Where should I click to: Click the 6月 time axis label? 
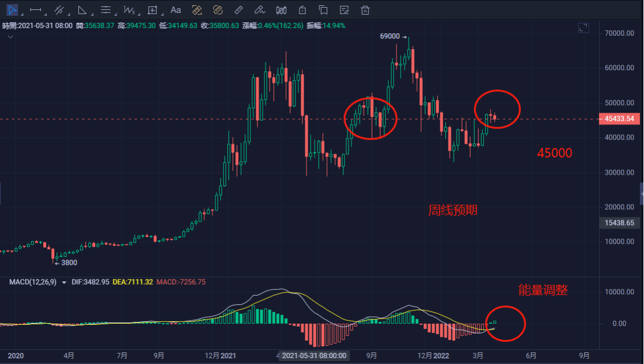point(531,356)
